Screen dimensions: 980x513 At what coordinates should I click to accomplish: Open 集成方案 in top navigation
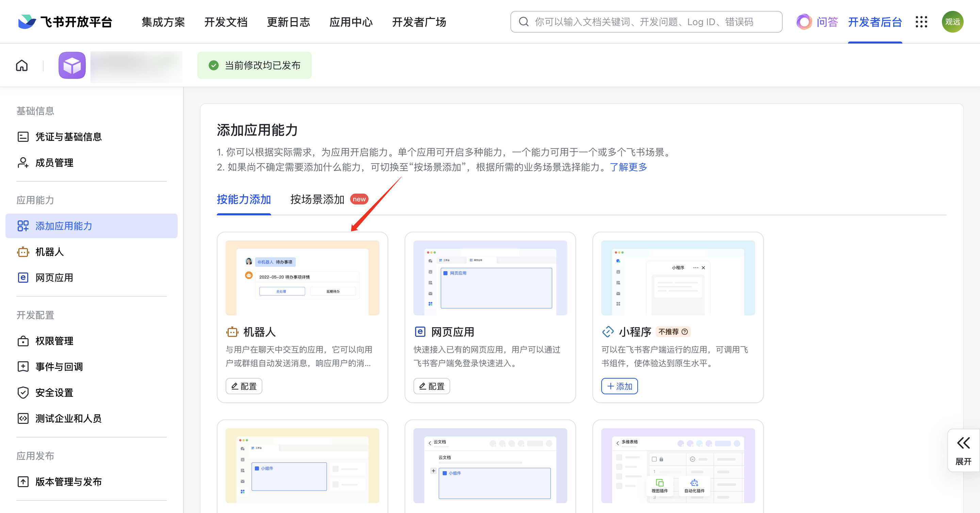[x=163, y=22]
